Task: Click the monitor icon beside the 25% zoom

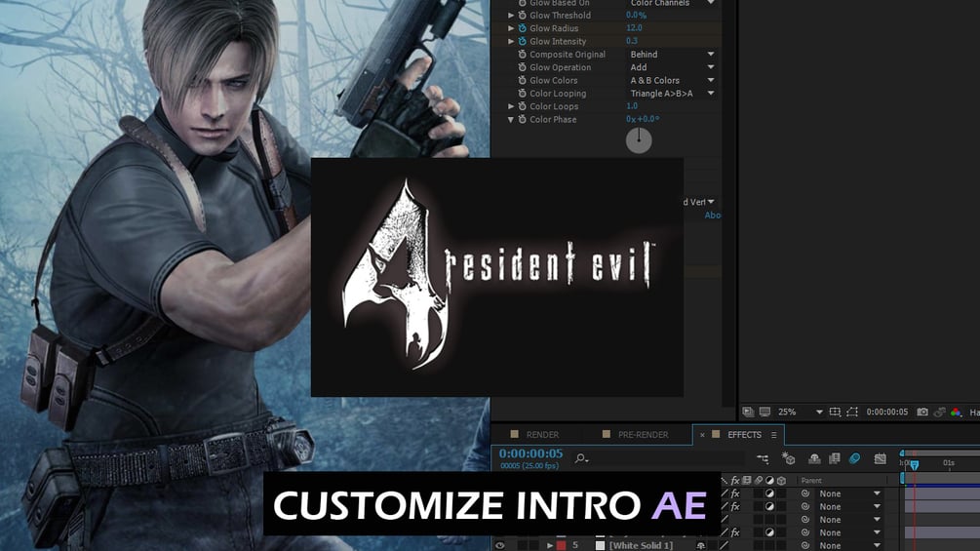Action: coord(764,412)
